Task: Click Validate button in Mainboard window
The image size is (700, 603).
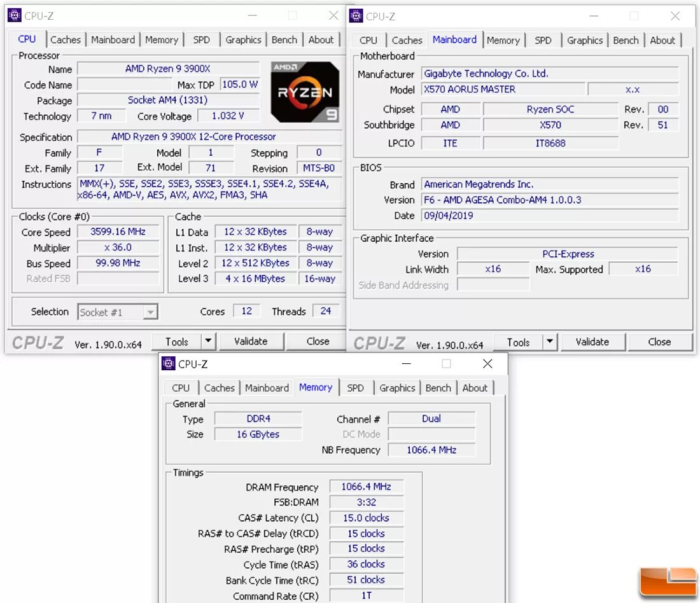Action: coord(592,342)
